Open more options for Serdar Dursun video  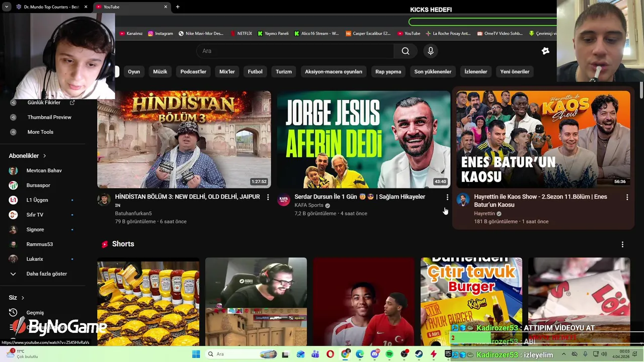[x=447, y=197]
